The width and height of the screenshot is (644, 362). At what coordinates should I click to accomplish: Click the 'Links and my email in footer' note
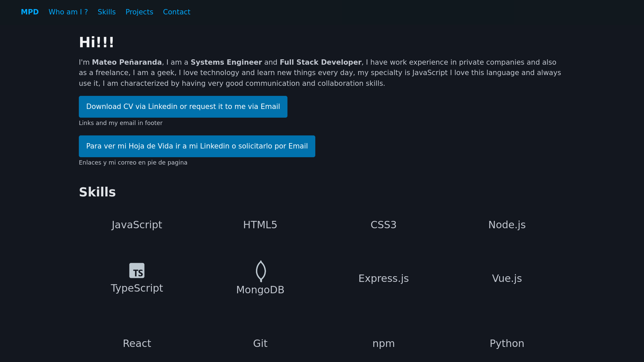[x=121, y=123]
